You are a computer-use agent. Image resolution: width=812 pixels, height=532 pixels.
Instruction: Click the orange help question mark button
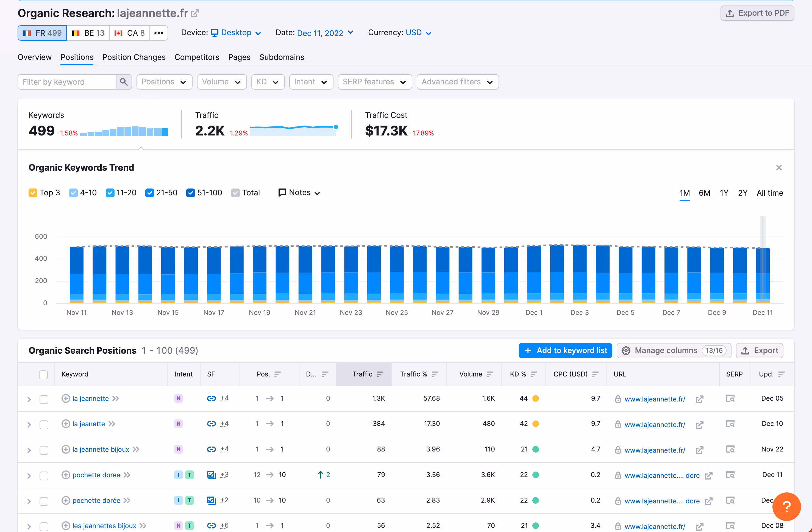click(x=786, y=506)
